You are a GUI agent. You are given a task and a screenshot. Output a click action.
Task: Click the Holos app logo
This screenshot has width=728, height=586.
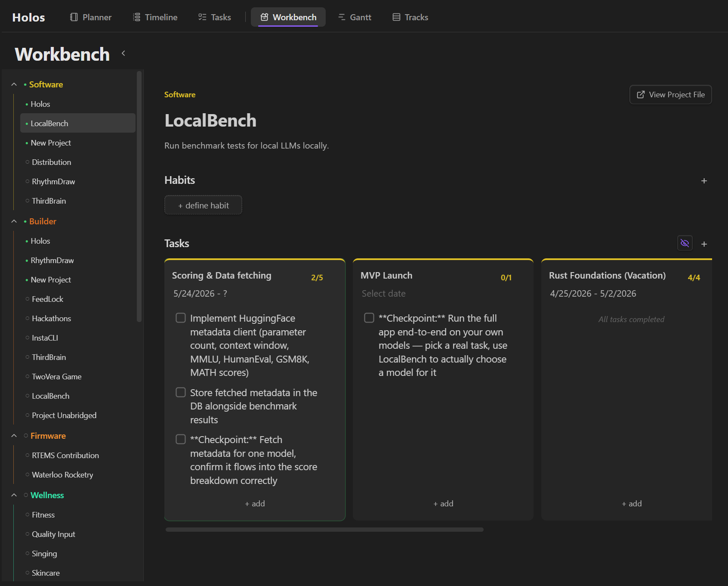coord(28,17)
